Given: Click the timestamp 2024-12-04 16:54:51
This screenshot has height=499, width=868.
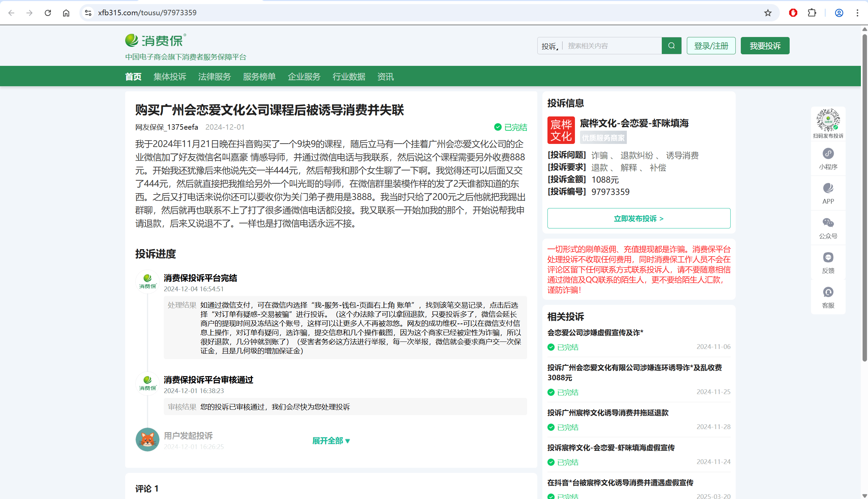Looking at the screenshot, I should (194, 289).
